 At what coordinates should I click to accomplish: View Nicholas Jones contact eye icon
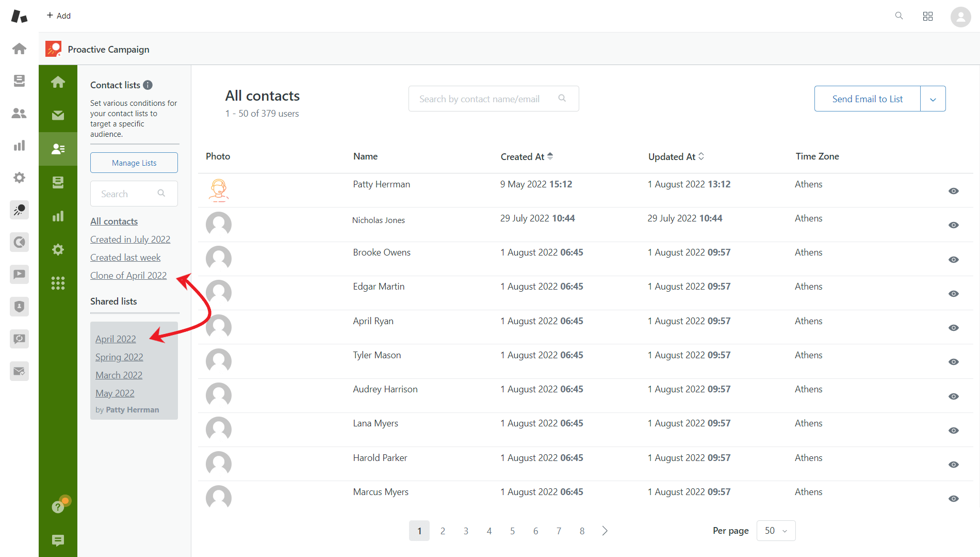click(x=953, y=225)
